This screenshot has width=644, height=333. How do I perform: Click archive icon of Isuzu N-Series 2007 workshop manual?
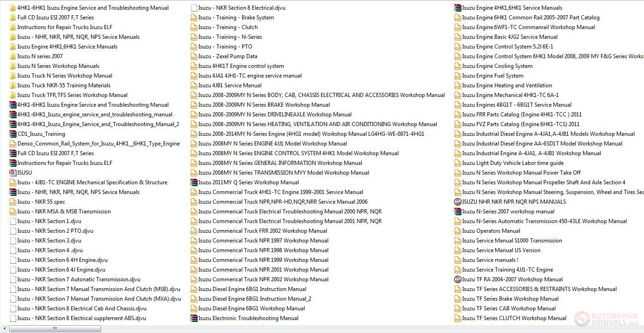pos(458,212)
